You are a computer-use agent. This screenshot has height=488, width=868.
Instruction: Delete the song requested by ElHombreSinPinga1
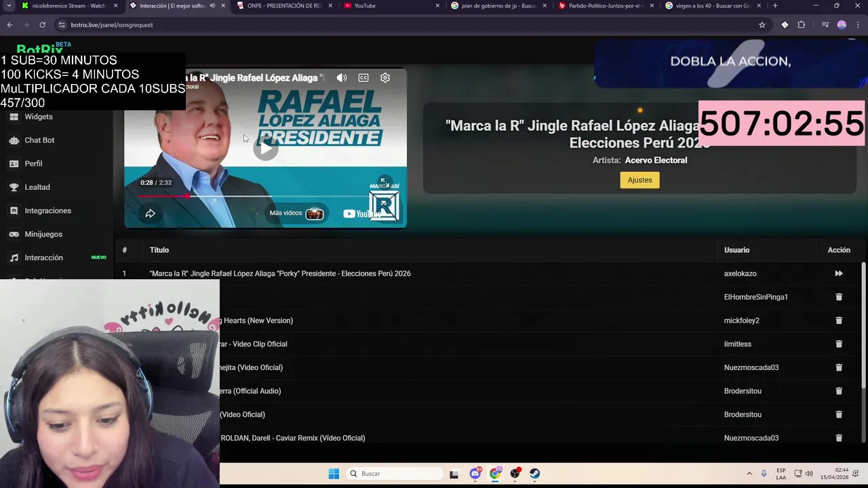point(839,297)
